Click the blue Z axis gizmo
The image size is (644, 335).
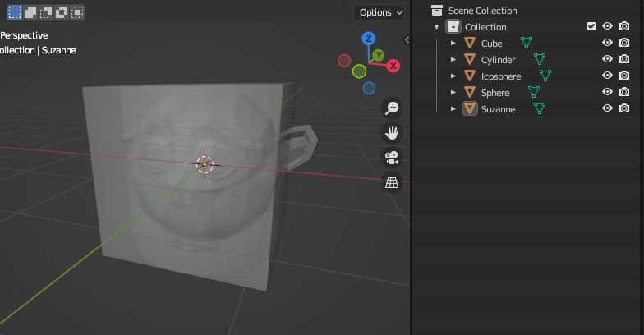click(369, 39)
